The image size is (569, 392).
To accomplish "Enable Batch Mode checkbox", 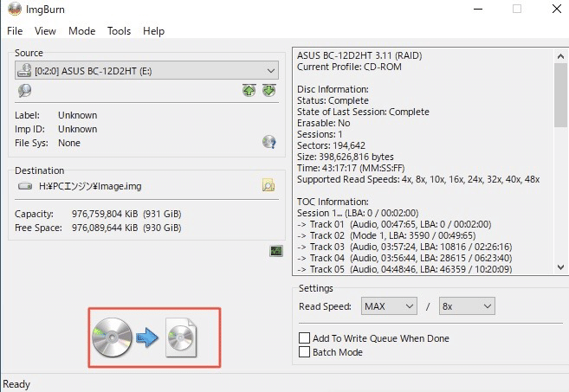I will [x=304, y=351].
